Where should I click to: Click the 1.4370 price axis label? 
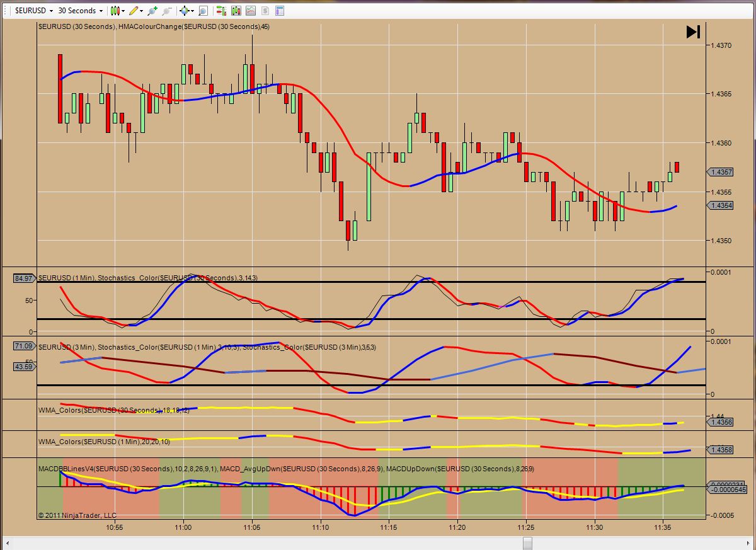(721, 45)
